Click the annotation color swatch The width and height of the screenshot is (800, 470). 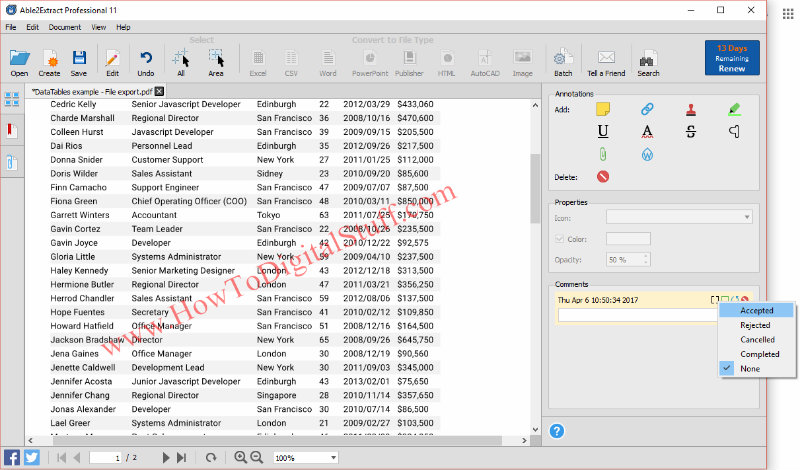[x=628, y=239]
